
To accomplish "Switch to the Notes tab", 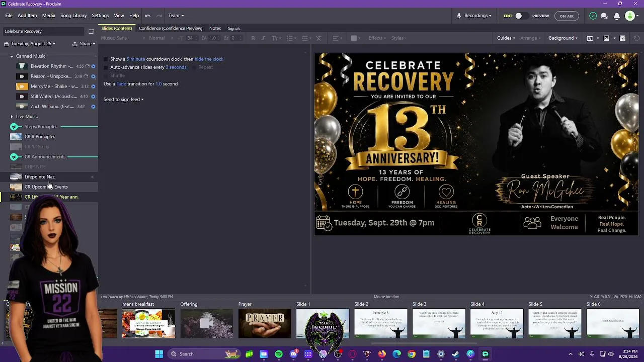I will (215, 28).
